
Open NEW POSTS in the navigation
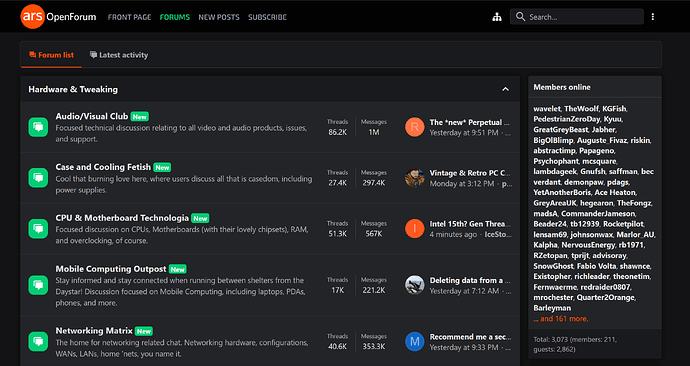pos(219,17)
